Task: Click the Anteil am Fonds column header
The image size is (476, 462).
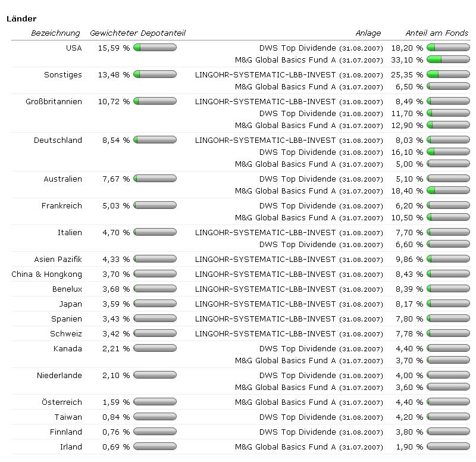Action: coord(437,33)
